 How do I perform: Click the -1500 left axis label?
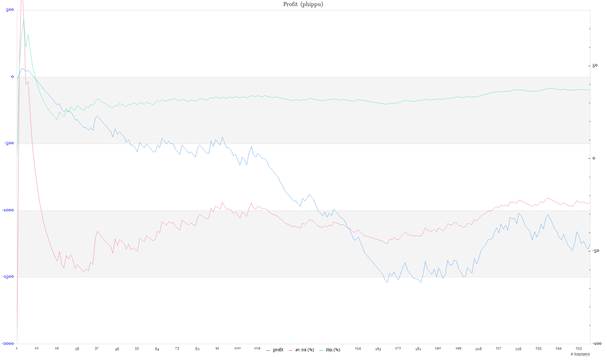pyautogui.click(x=8, y=277)
